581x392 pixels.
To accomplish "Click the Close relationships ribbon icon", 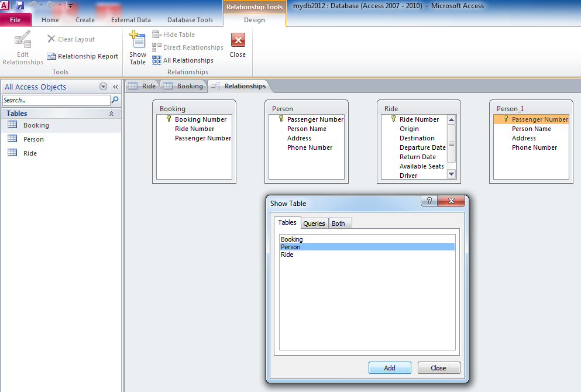I will click(238, 40).
